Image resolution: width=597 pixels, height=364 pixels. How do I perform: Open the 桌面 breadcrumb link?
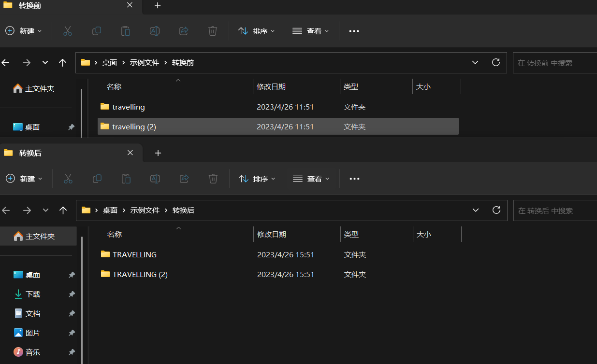pos(110,62)
